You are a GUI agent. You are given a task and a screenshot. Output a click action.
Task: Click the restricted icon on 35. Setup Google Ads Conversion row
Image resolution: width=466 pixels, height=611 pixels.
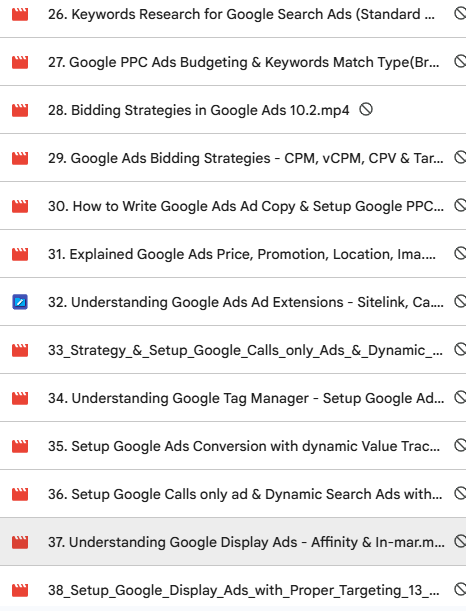[460, 445]
